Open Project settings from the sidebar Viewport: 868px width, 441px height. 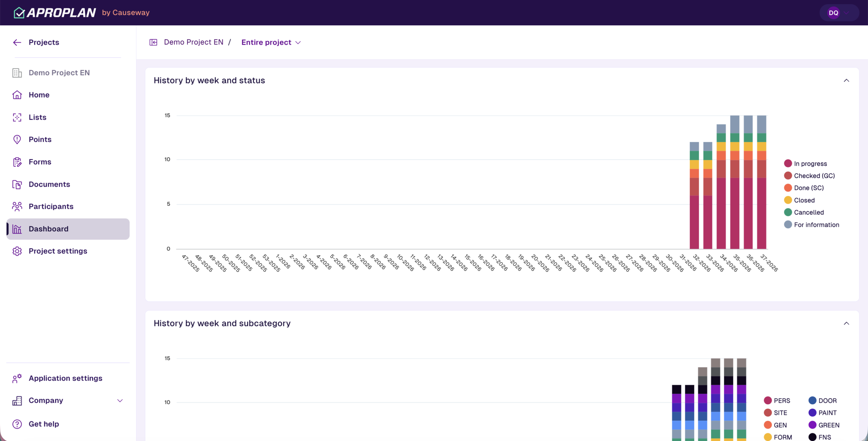coord(68,251)
